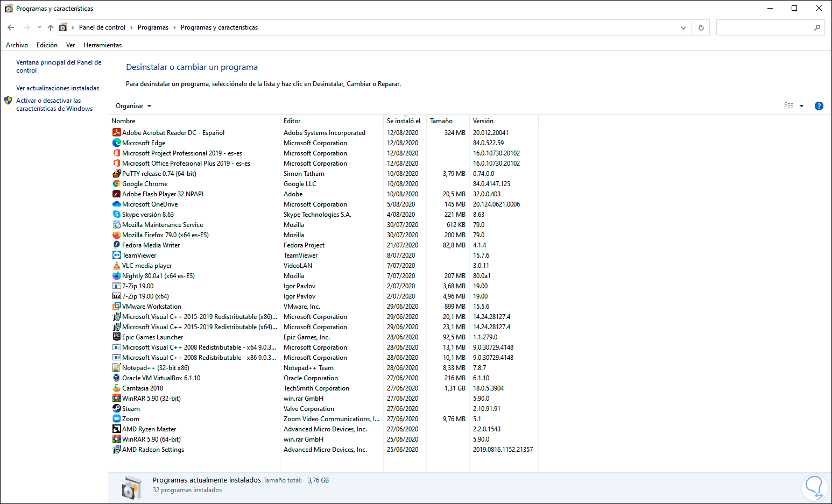Open the help question mark button
This screenshot has height=504, width=832.
click(819, 106)
